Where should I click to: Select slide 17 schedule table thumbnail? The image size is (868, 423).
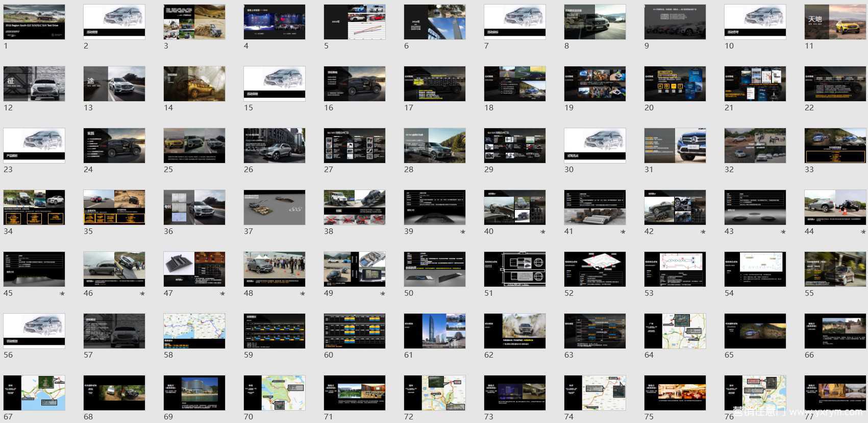click(435, 84)
